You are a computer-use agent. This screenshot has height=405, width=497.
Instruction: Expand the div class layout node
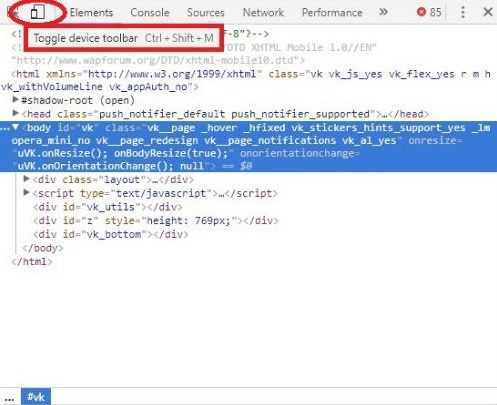click(27, 179)
